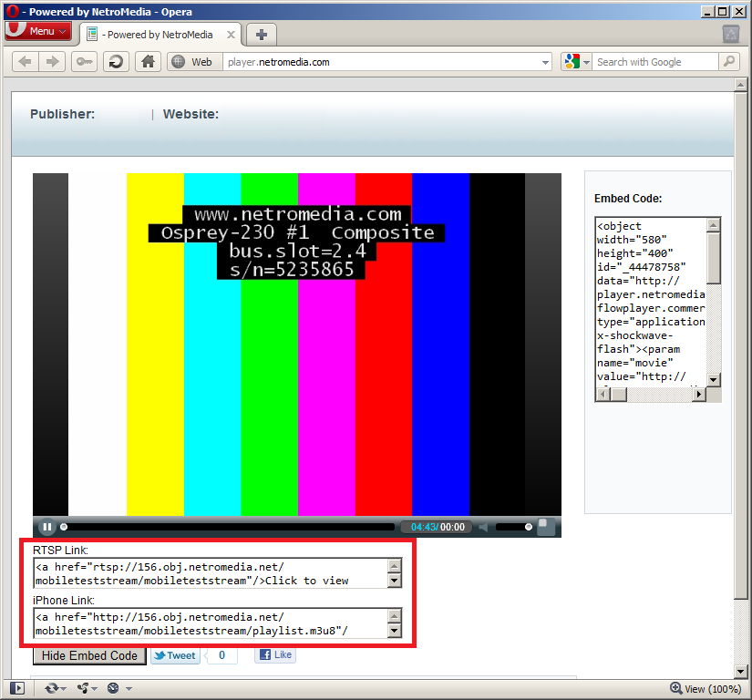The image size is (752, 700).
Task: Focus the Search with Google field
Action: pos(655,62)
